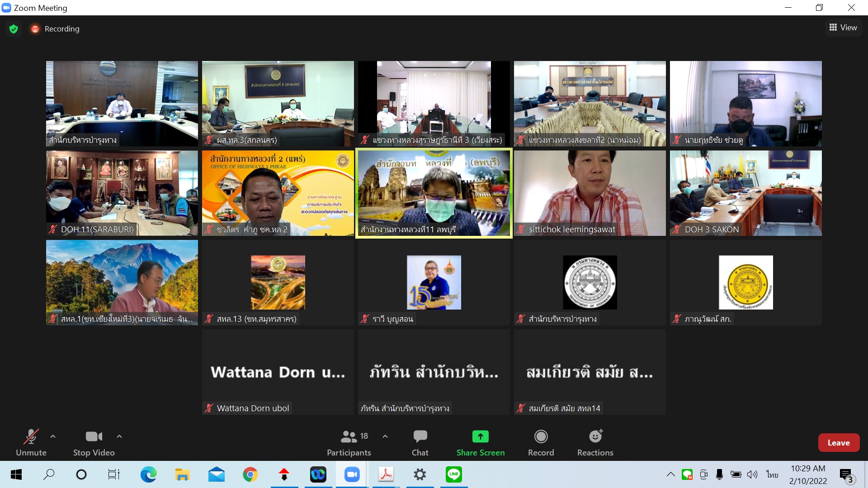The width and height of the screenshot is (868, 488).
Task: Click the red Recording indicator
Action: [x=55, y=29]
